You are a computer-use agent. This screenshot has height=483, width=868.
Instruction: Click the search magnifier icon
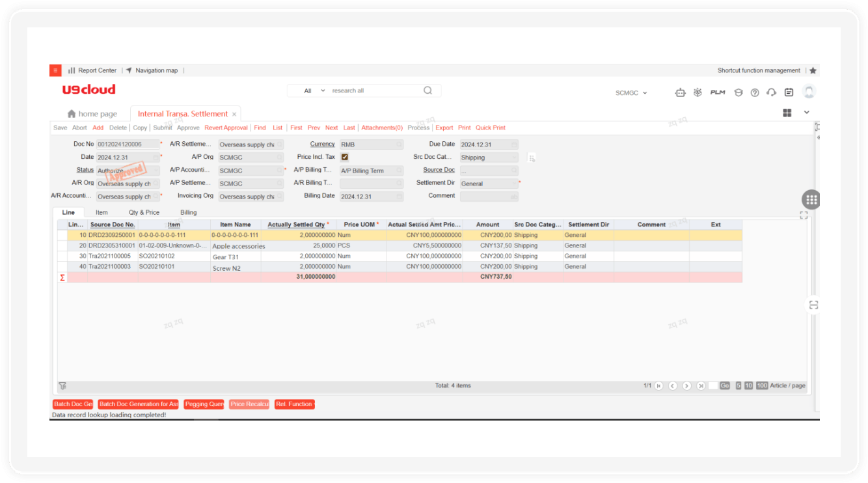coord(427,90)
